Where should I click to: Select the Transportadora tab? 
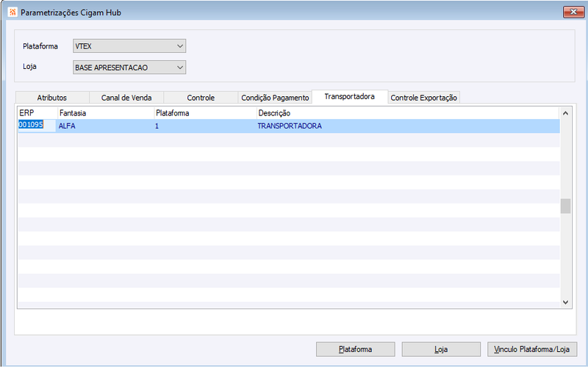click(x=350, y=97)
